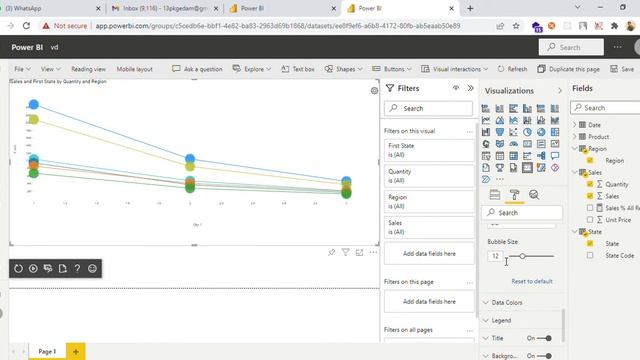640x360 pixels.
Task: Collapse the Sales table in Fields
Action: click(575, 172)
